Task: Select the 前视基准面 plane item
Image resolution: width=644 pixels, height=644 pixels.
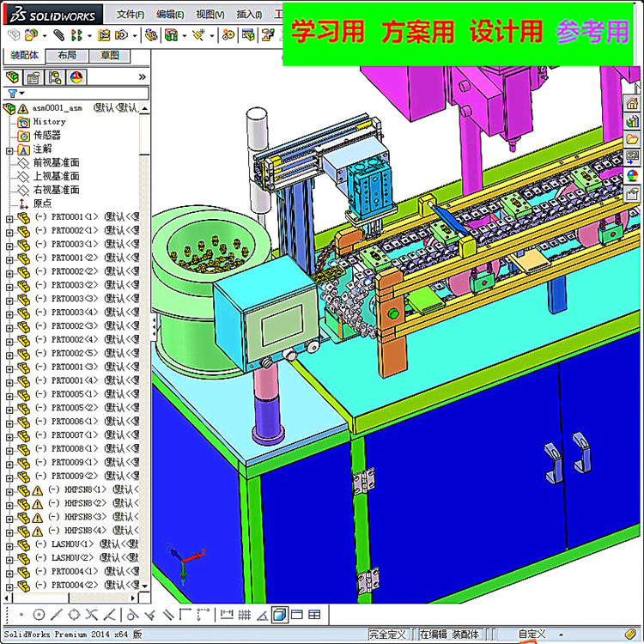Action: tap(57, 162)
